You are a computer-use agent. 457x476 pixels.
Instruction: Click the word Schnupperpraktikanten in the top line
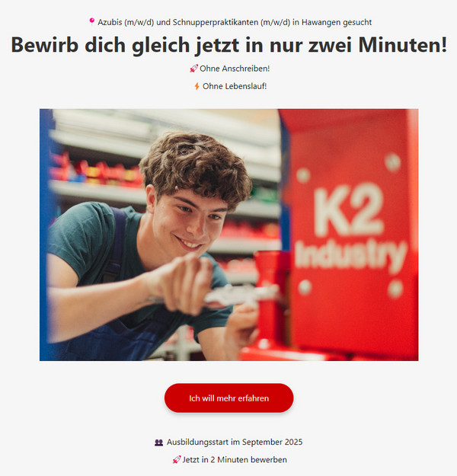(216, 22)
